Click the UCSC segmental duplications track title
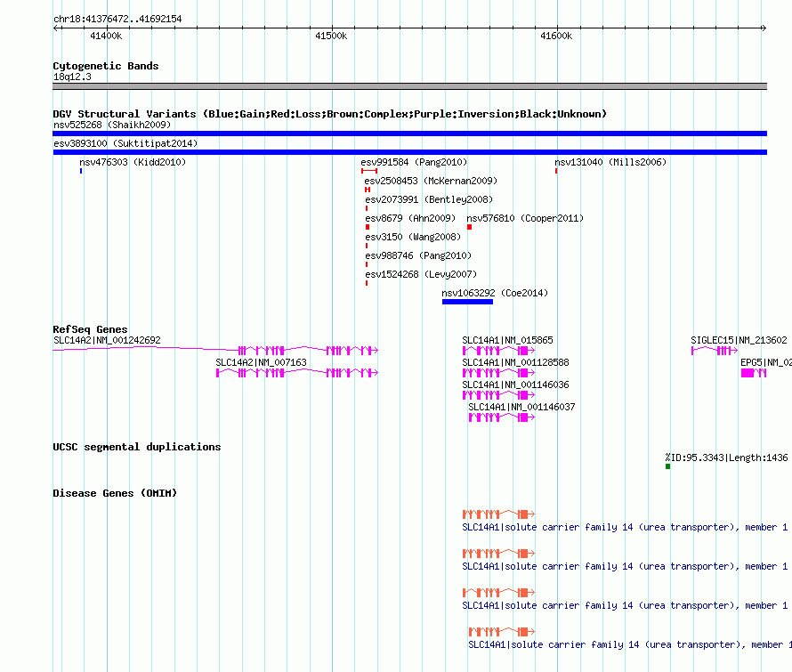 pyautogui.click(x=137, y=447)
